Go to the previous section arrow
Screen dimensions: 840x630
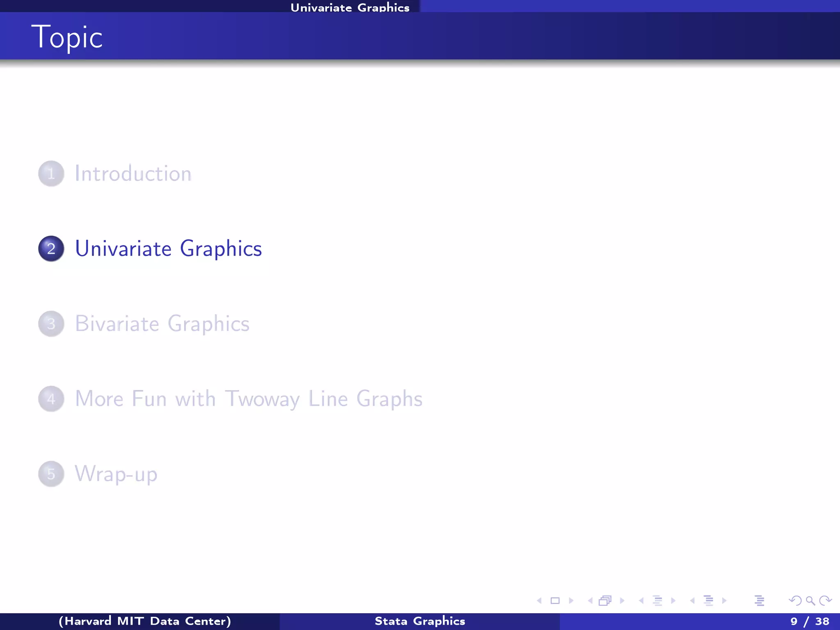point(692,601)
